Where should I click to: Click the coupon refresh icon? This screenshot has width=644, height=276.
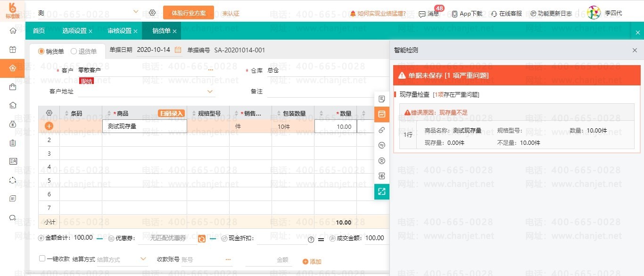(x=202, y=239)
